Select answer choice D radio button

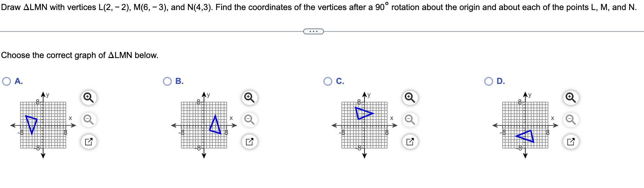[489, 81]
